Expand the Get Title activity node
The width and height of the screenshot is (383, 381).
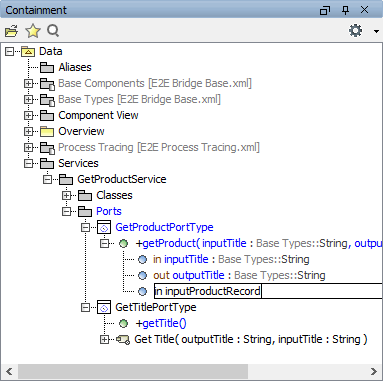point(105,339)
